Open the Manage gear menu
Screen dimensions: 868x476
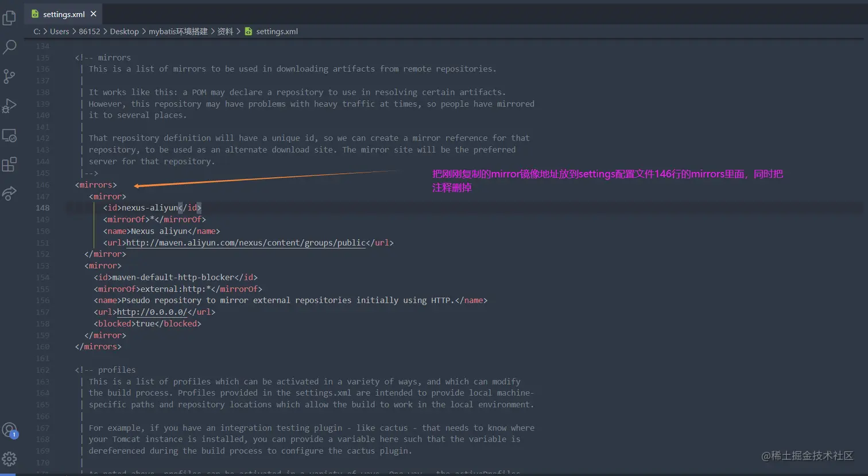click(9, 459)
